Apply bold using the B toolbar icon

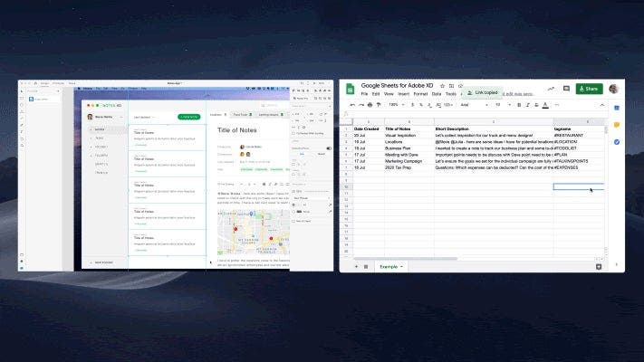520,105
